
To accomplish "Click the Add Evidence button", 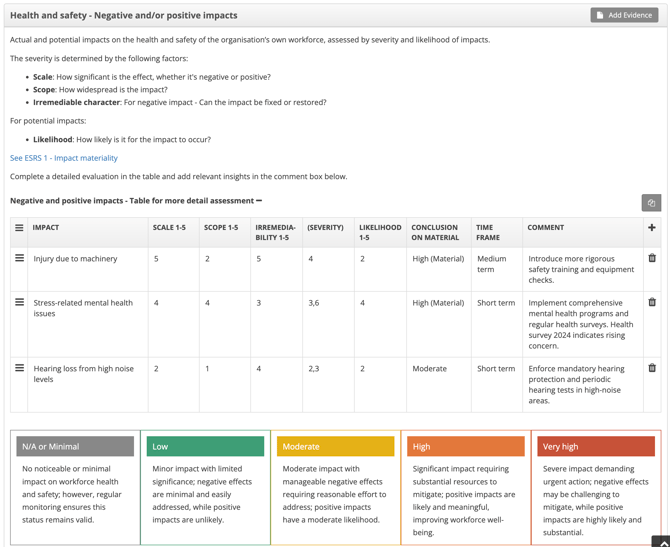I will click(x=624, y=15).
